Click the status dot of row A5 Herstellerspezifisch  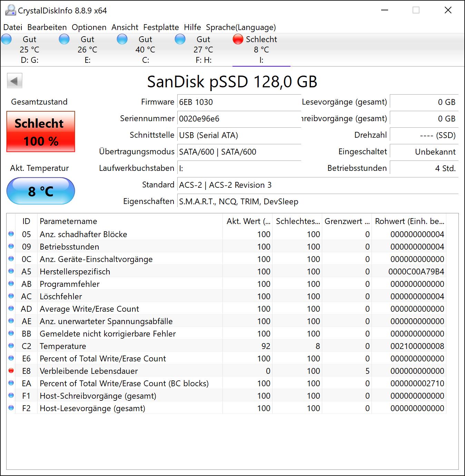point(11,271)
